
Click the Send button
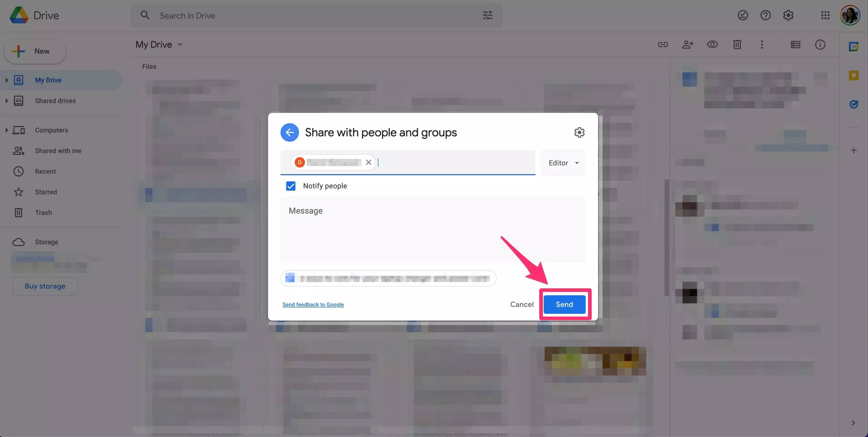564,304
